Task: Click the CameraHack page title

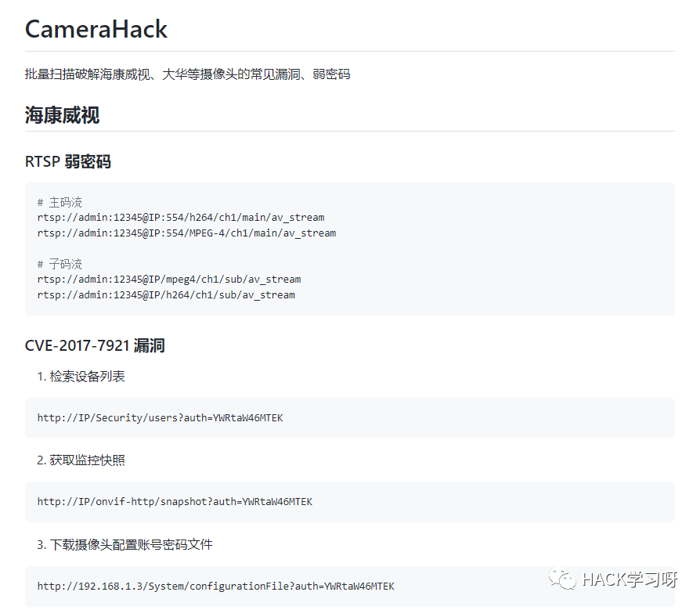Action: coord(96,30)
